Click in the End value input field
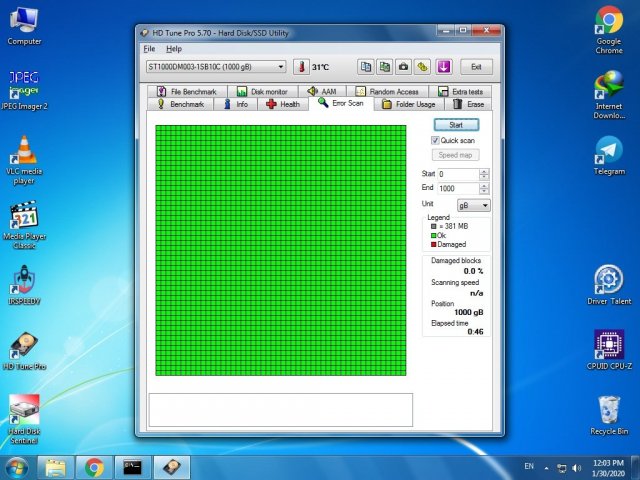This screenshot has height=480, width=640. [456, 188]
